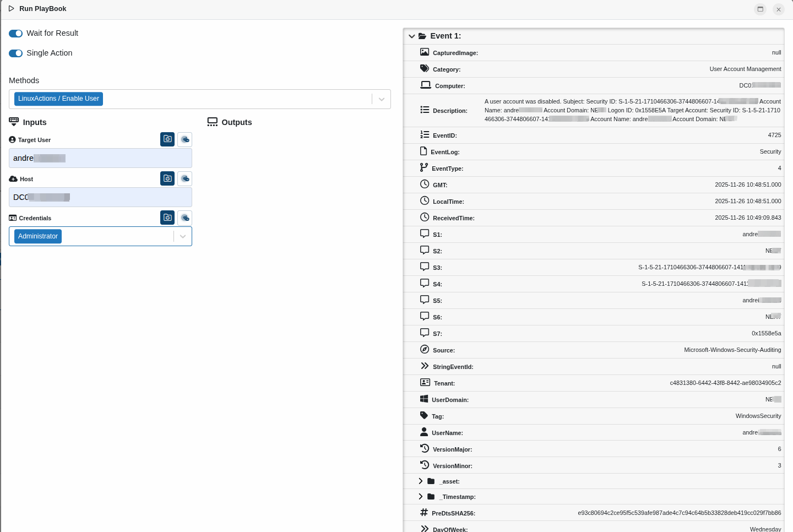Expand the _asset folder node

point(421,481)
